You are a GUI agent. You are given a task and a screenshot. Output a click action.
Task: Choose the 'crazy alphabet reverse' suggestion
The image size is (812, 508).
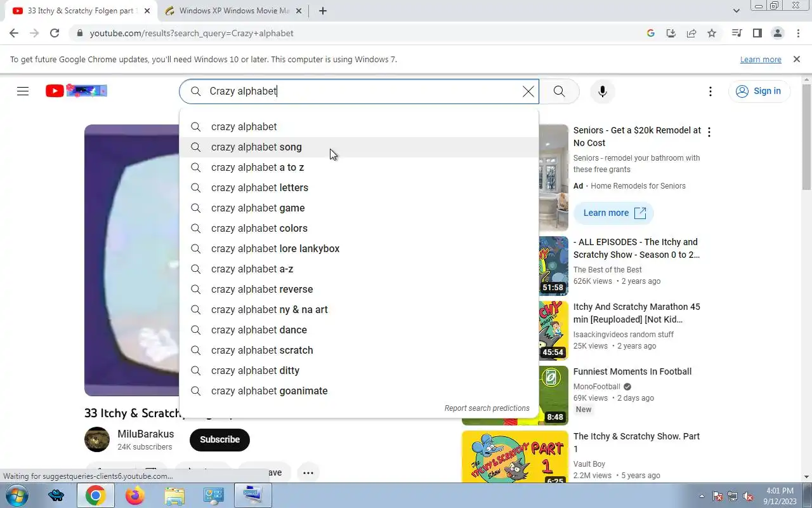[359, 289]
